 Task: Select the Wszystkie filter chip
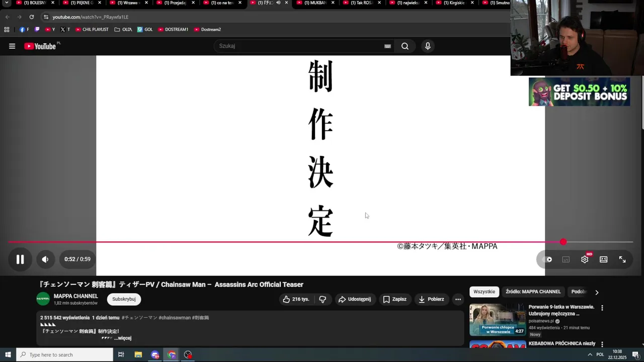coord(485,292)
